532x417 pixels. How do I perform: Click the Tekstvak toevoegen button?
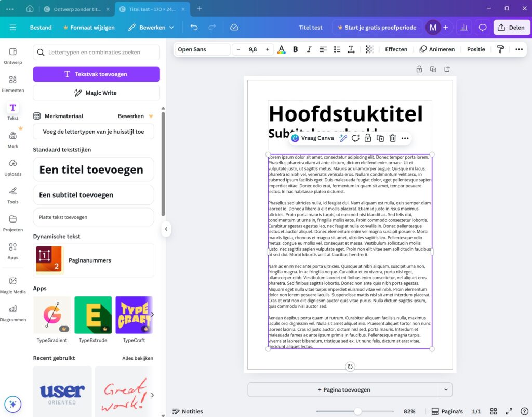(96, 74)
